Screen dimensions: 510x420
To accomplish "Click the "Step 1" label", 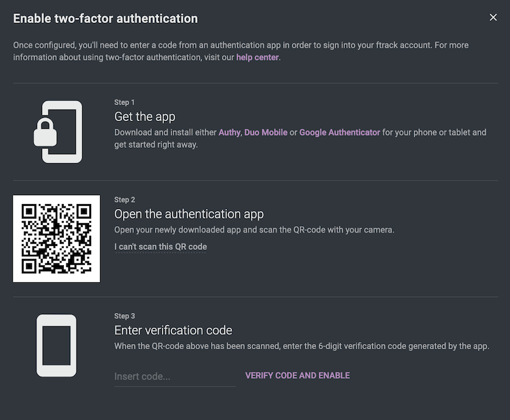I will pyautogui.click(x=124, y=103).
